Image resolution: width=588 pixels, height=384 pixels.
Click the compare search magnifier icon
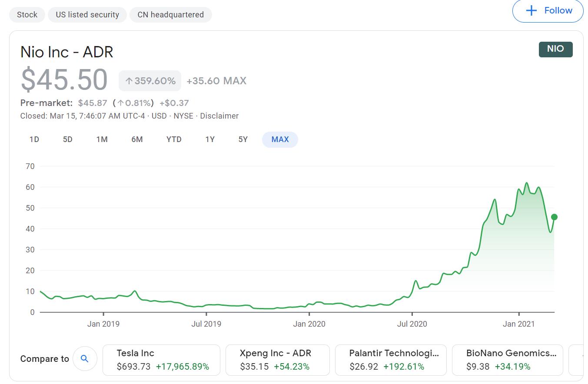(85, 359)
